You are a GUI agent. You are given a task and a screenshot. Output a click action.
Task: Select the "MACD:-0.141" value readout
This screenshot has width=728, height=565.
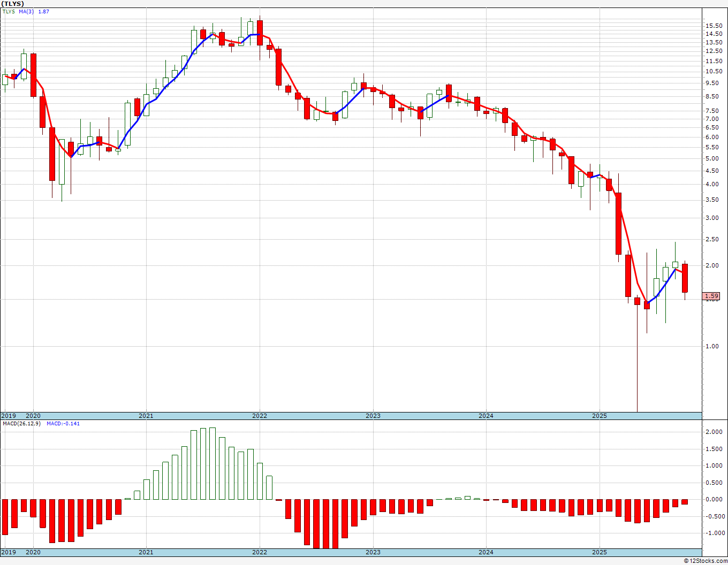pos(63,423)
